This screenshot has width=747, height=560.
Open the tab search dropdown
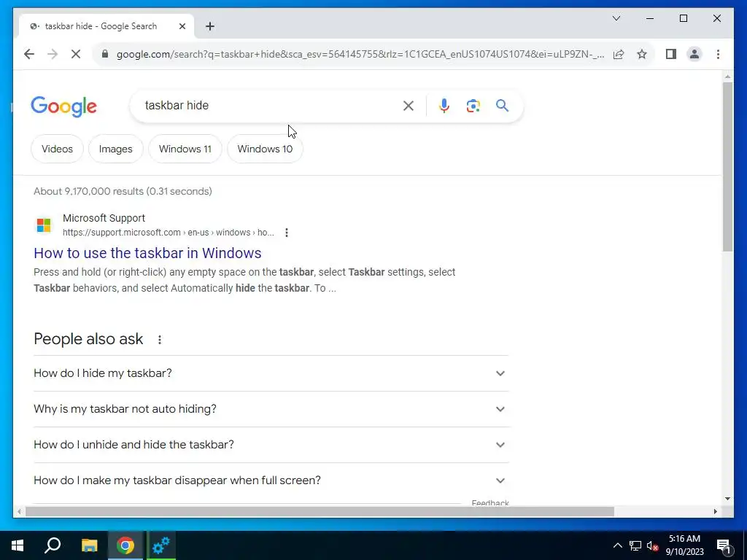(x=616, y=18)
